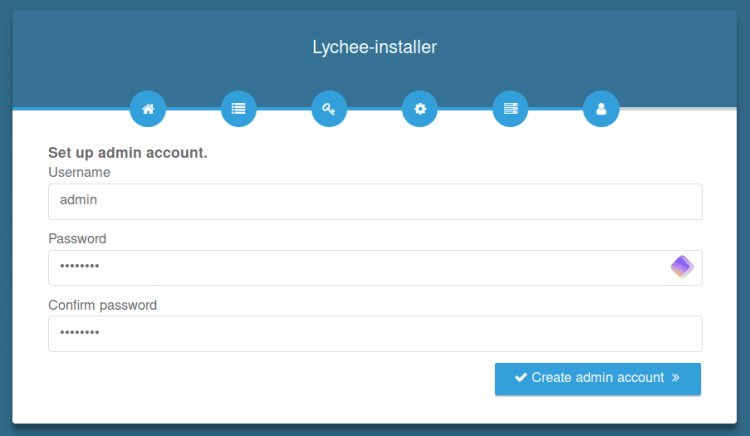The image size is (750, 436).
Task: Open the key permissions step icon
Action: (x=329, y=109)
